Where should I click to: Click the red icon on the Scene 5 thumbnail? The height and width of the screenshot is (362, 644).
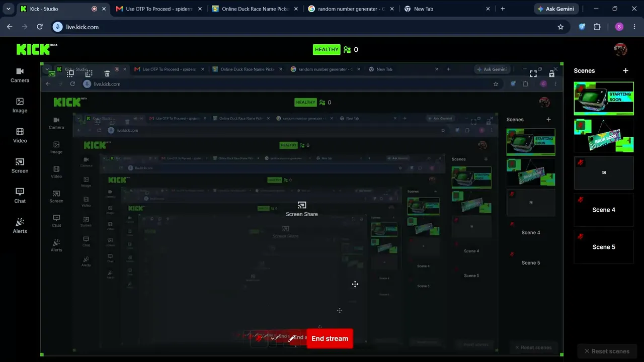(x=581, y=236)
